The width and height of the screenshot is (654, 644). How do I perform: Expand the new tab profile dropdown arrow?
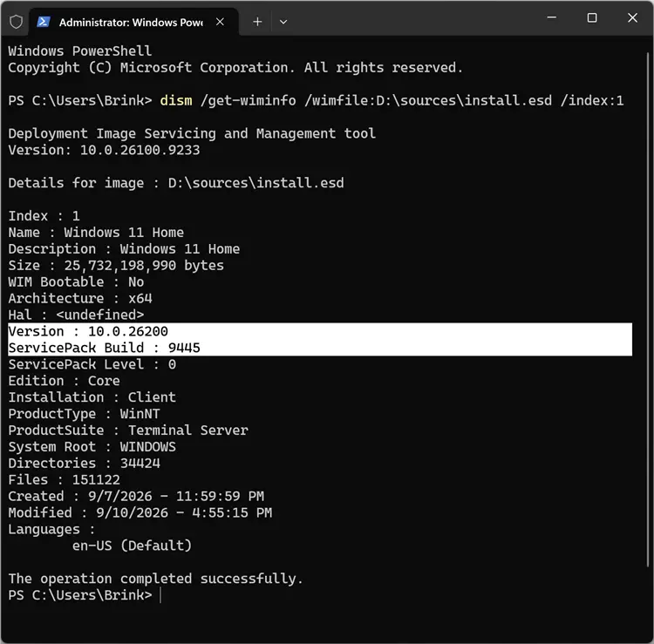click(283, 22)
